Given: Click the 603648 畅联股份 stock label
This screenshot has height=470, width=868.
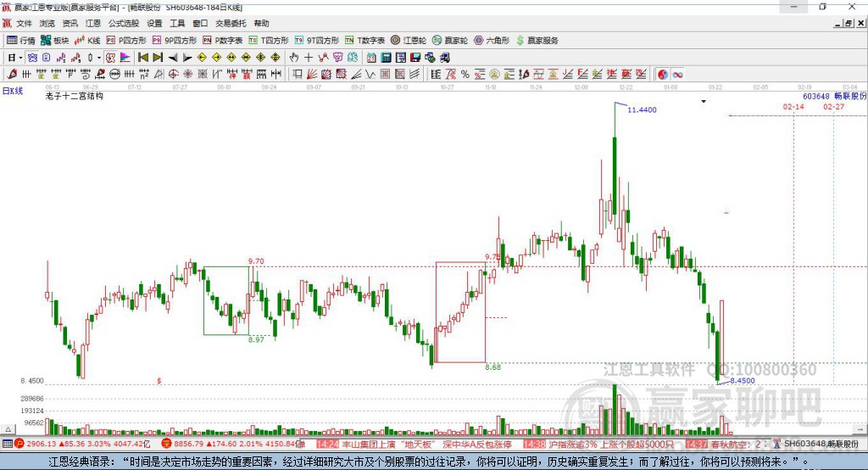Looking at the screenshot, I should click(834, 96).
